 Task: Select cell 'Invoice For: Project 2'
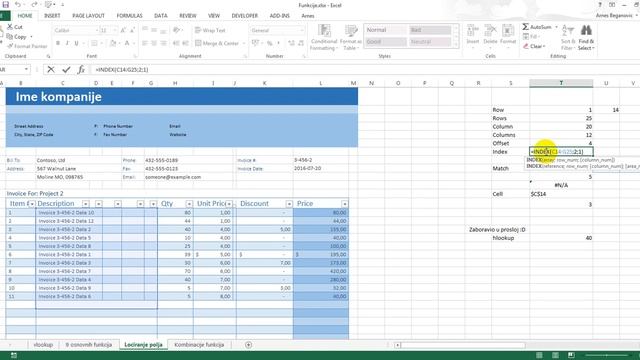(35, 193)
